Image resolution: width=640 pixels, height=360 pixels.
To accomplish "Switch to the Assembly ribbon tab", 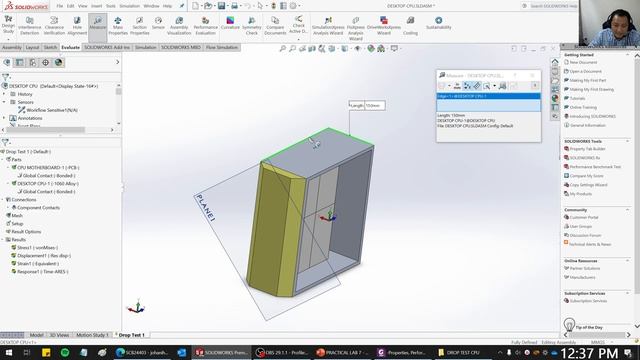I will pyautogui.click(x=12, y=48).
